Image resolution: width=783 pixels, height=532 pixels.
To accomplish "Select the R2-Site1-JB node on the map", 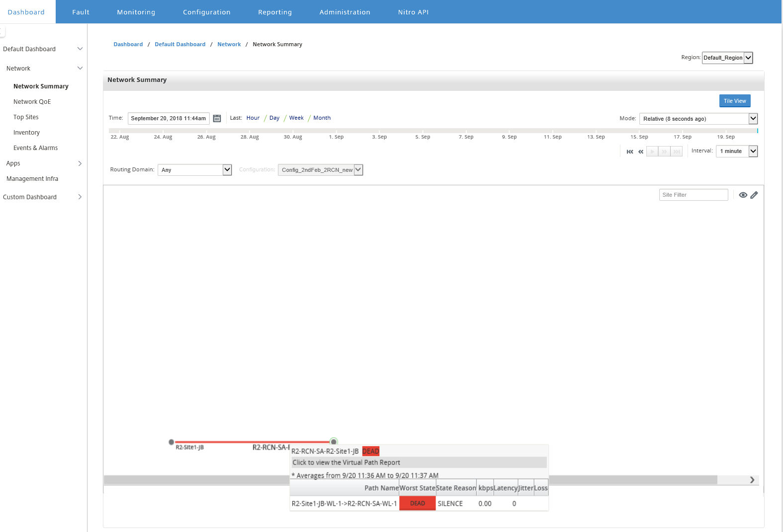I will point(172,442).
